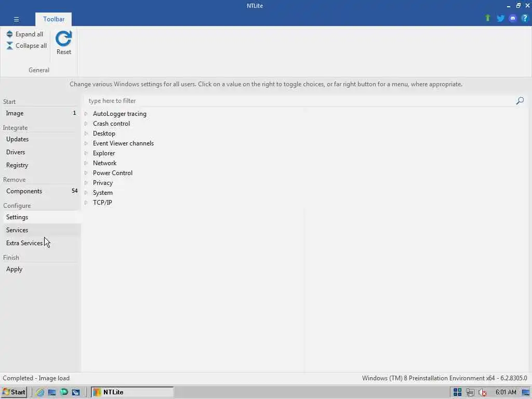
Task: Click the Expand all icon
Action: (9, 34)
